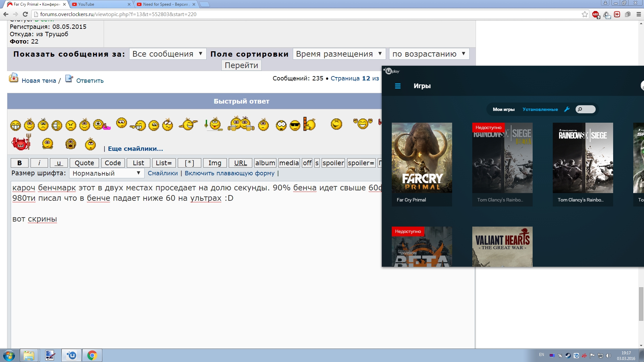Open Uplay hamburger menu icon
644x362 pixels.
[x=398, y=86]
